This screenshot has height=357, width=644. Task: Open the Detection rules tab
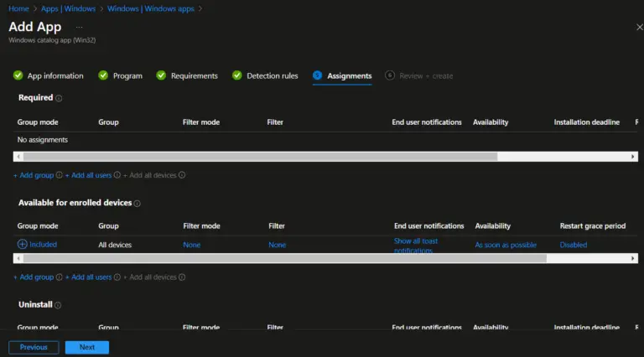point(272,75)
